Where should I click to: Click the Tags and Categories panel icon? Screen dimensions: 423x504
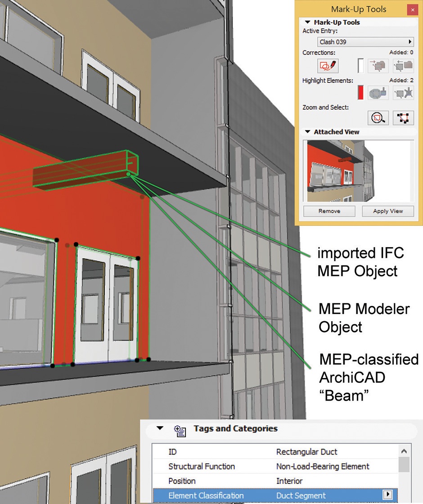tap(180, 431)
